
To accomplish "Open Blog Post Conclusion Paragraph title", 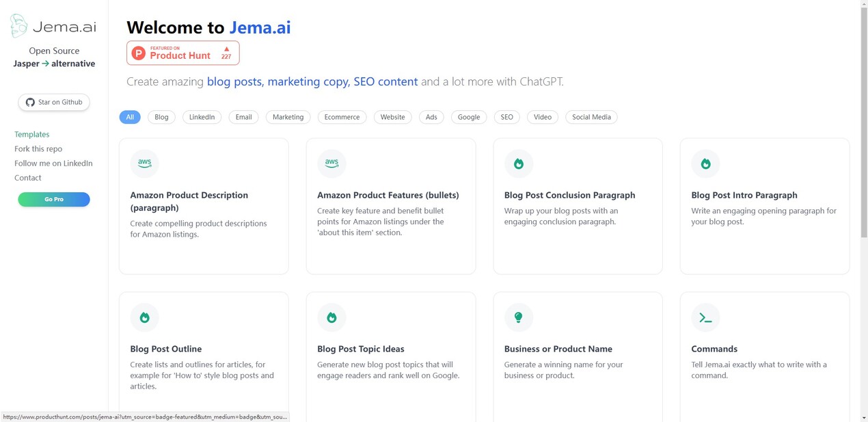I will tap(570, 195).
